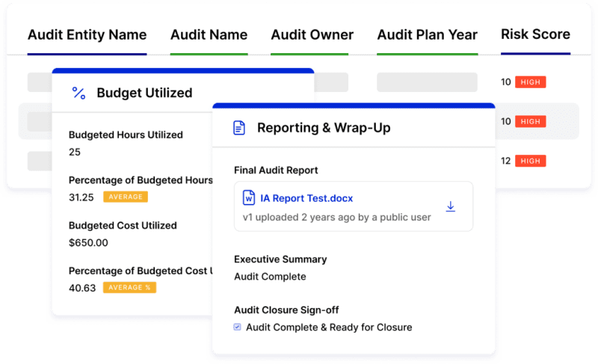Click the Reporting & Wrap-Up panel title
The image size is (598, 364).
[x=324, y=128]
